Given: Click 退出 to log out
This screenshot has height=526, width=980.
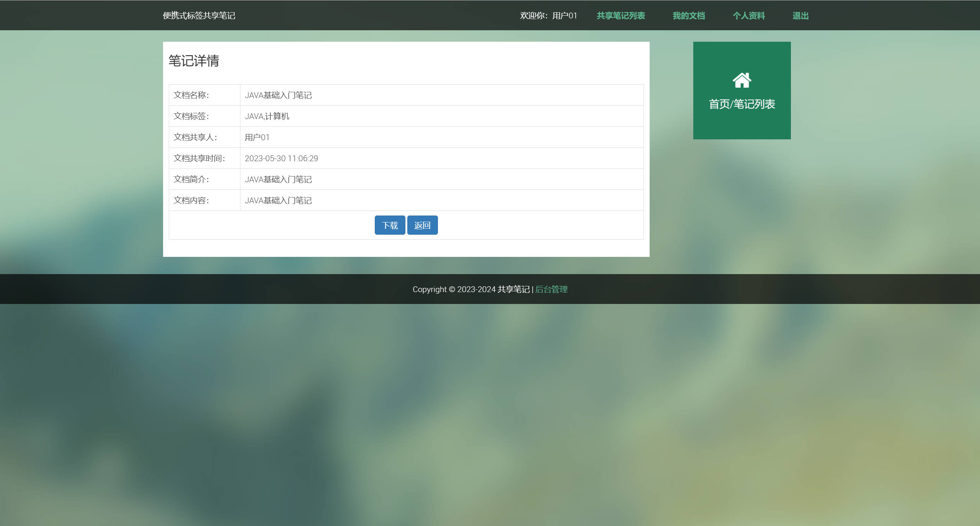Looking at the screenshot, I should click(800, 16).
